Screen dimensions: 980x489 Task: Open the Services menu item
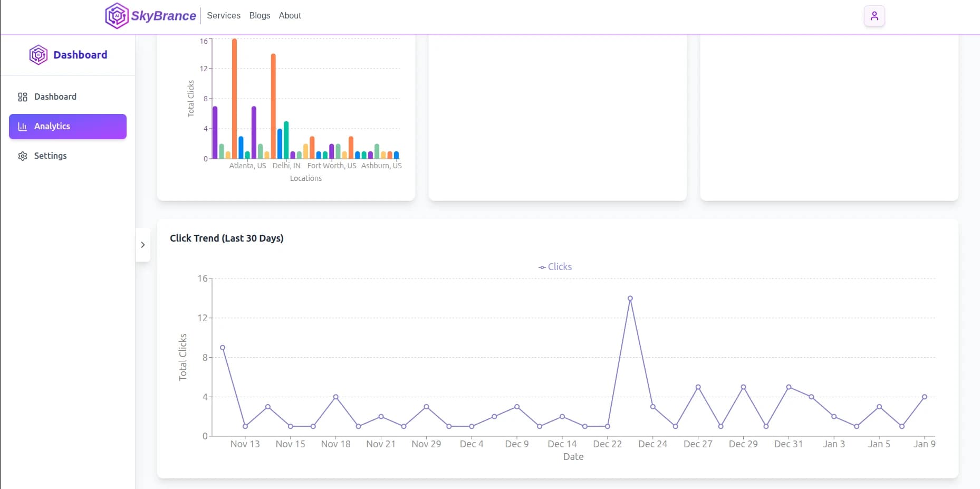(x=224, y=16)
